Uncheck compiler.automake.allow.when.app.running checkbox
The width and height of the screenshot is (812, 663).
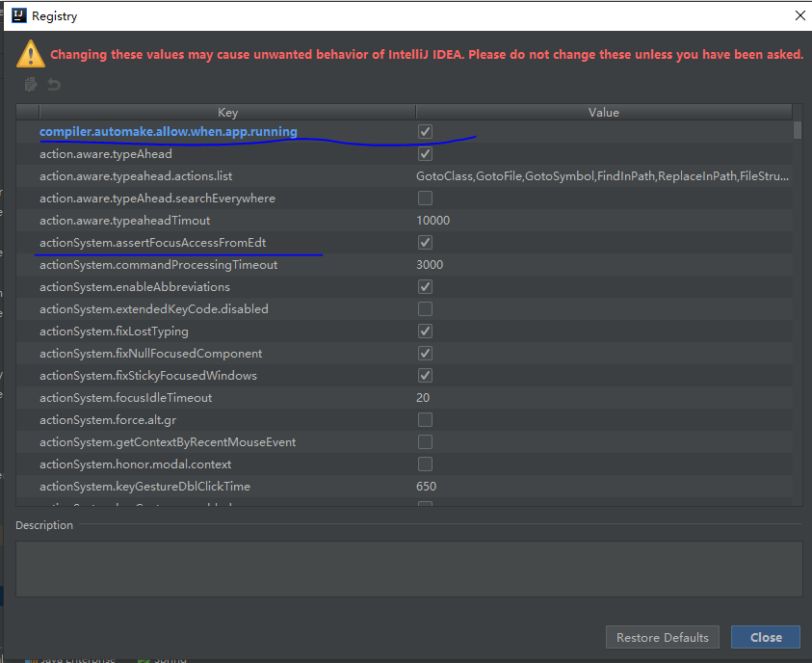(x=425, y=132)
